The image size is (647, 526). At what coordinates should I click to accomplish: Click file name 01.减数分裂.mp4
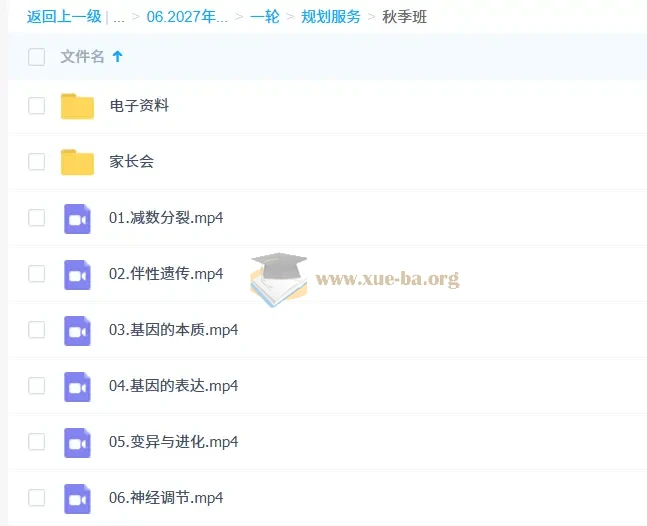166,217
